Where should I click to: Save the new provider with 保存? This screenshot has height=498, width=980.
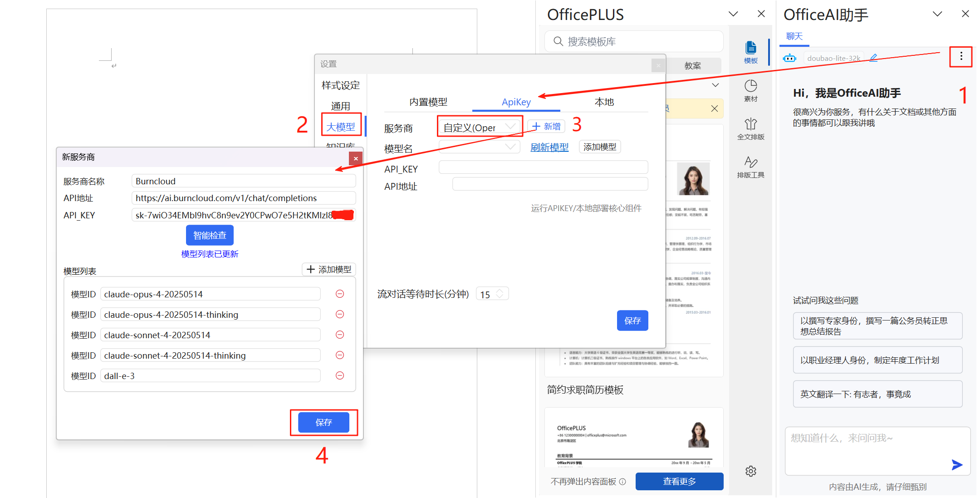coord(323,422)
